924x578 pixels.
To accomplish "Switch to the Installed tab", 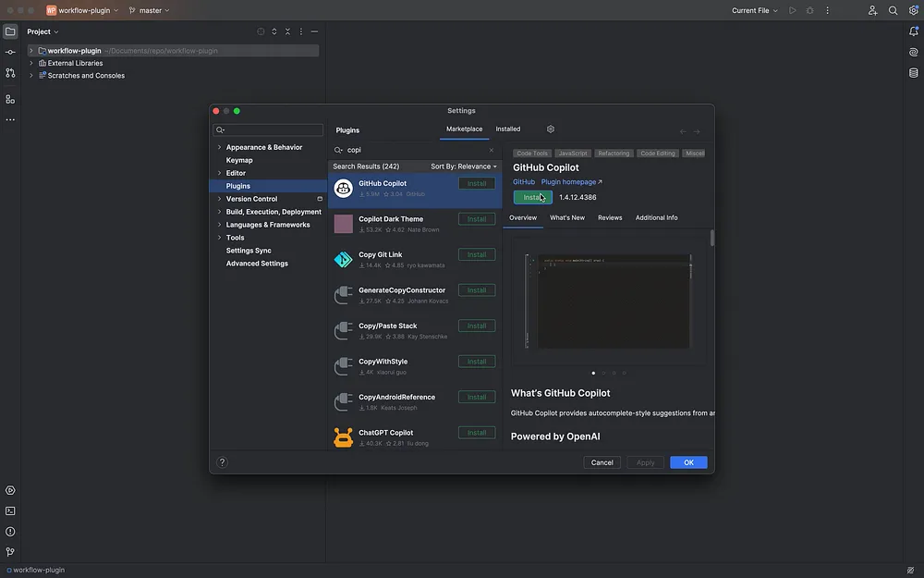I will coord(508,129).
